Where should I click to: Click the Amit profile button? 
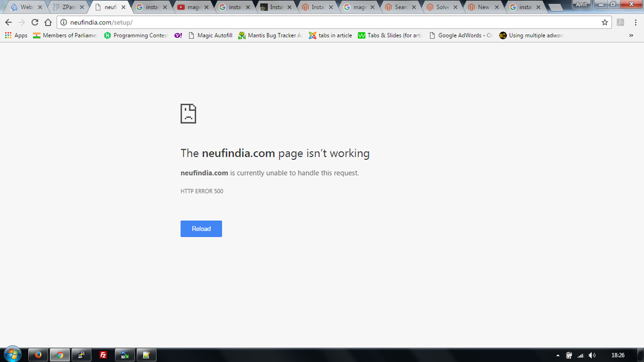(x=581, y=5)
